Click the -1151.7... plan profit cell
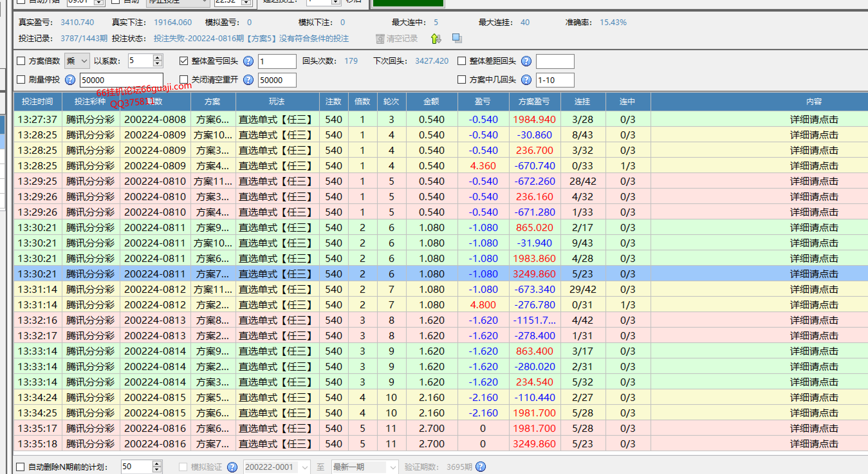The image size is (868, 474). [534, 320]
